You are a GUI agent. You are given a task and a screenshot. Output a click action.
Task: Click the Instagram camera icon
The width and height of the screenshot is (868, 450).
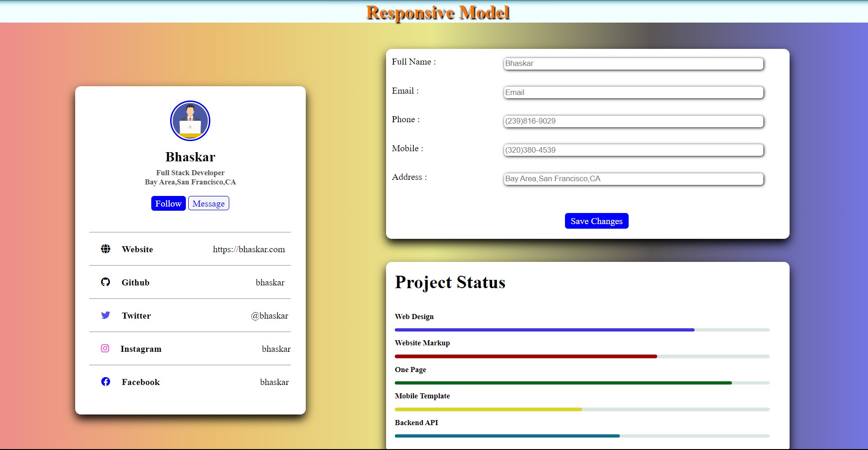coord(105,349)
